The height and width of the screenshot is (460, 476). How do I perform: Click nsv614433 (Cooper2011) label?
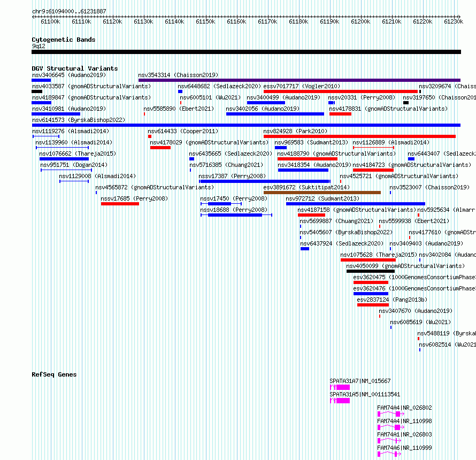183,131
